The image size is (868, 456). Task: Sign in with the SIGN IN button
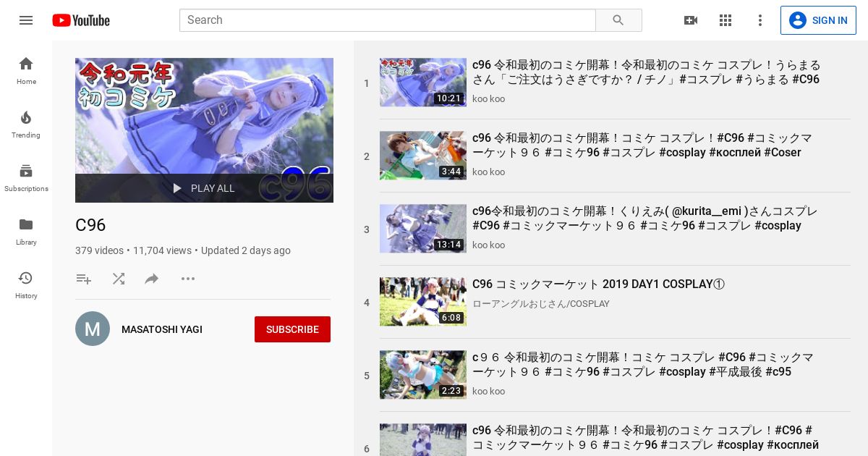pyautogui.click(x=818, y=20)
